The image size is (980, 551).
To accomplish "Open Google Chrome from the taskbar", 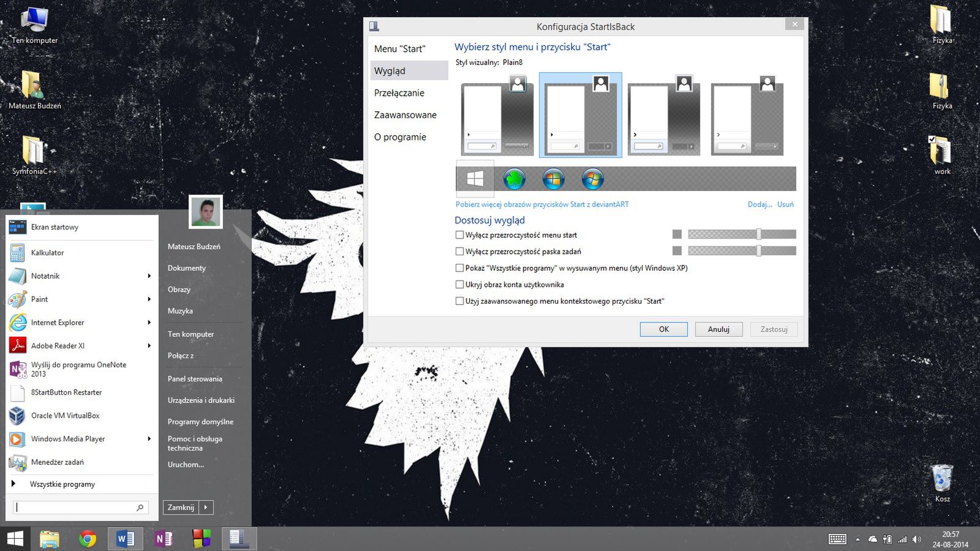I will (x=88, y=539).
